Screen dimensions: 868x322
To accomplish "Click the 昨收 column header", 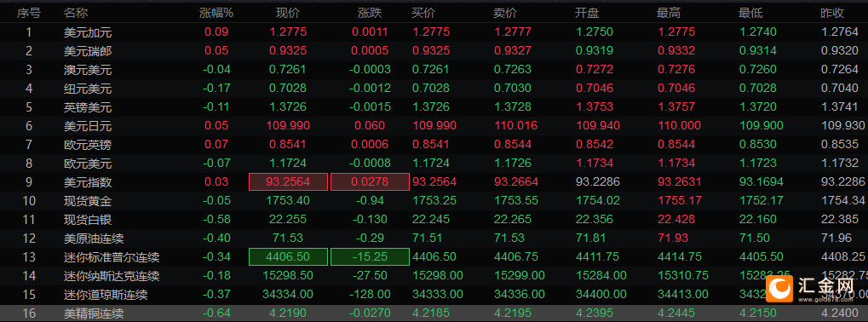I will [x=832, y=13].
